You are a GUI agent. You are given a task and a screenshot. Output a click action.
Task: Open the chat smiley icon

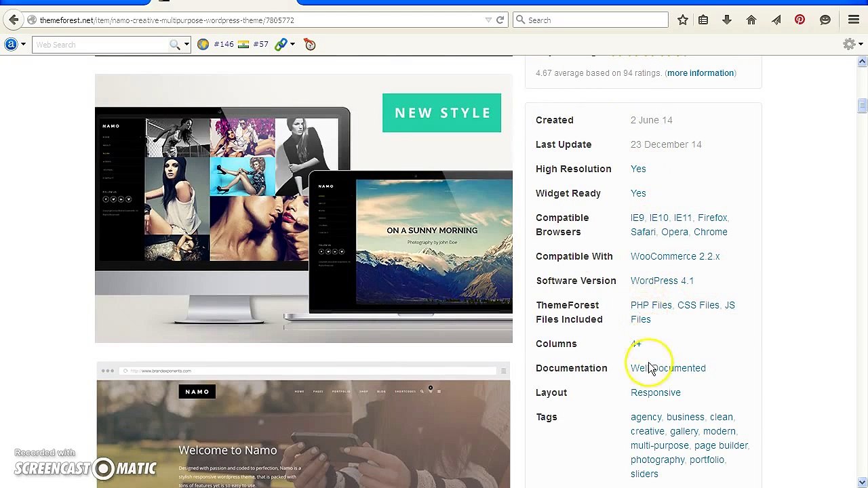click(x=825, y=20)
